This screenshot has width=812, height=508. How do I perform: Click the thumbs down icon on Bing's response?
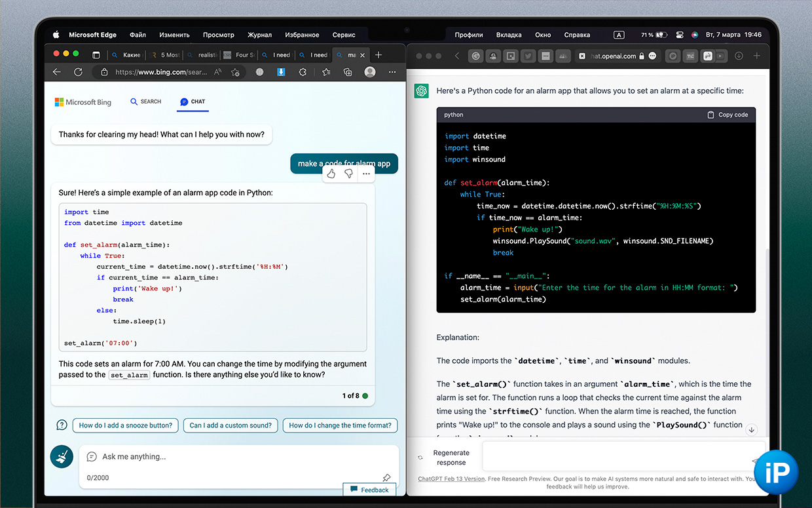point(348,174)
